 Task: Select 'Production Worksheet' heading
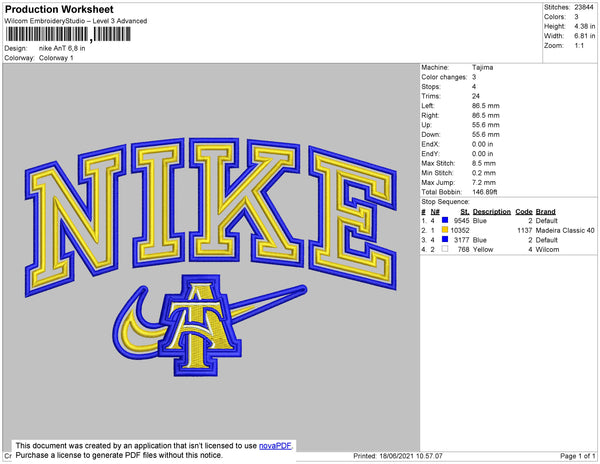[59, 9]
